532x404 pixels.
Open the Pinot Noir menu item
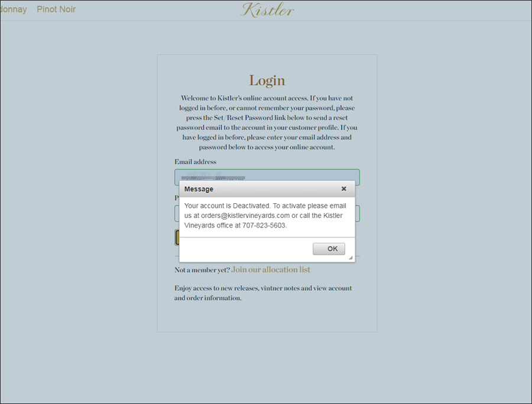coord(56,9)
